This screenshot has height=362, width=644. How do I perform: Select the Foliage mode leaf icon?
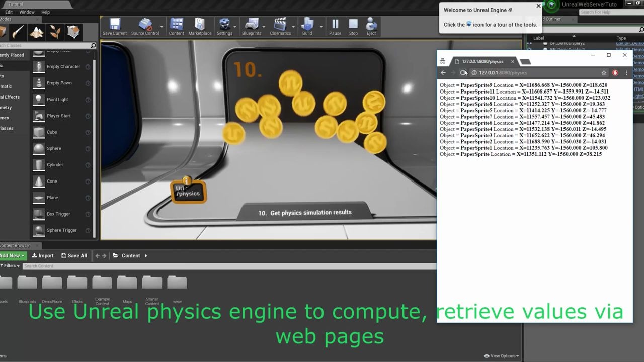[55, 32]
